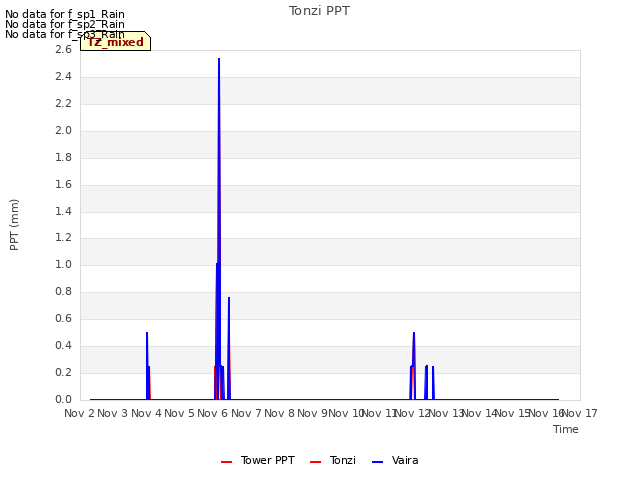Click the Nov 7 x-axis tick label
The image size is (640, 480).
(246, 413)
